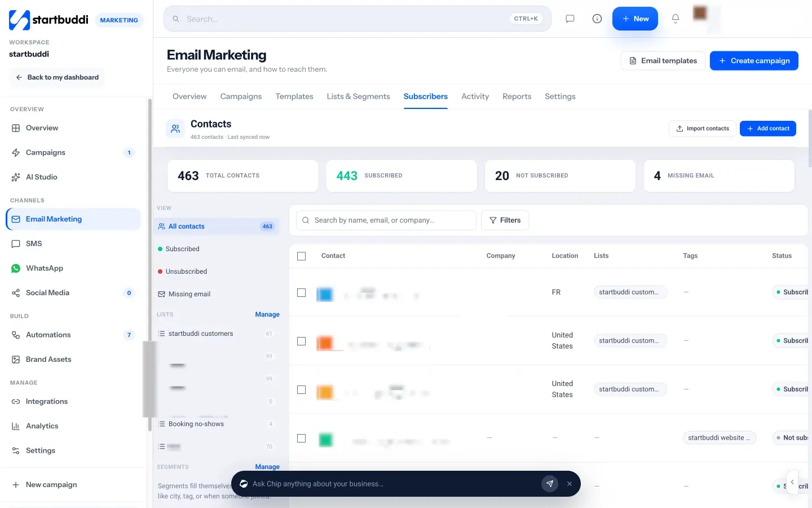812x508 pixels.
Task: Go to WhatsApp channel
Action: 73,268
